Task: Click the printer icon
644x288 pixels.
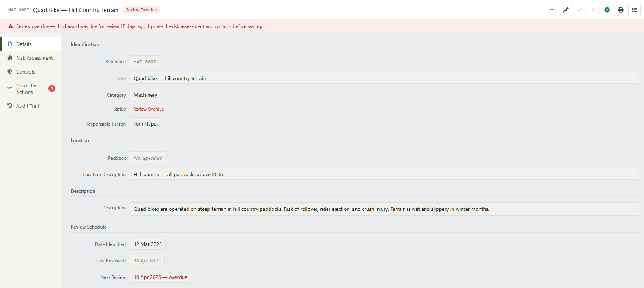Action: point(621,10)
